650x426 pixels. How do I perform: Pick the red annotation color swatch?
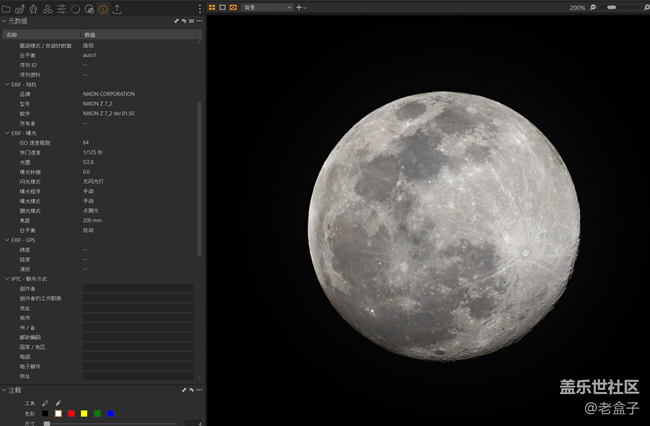pos(71,413)
